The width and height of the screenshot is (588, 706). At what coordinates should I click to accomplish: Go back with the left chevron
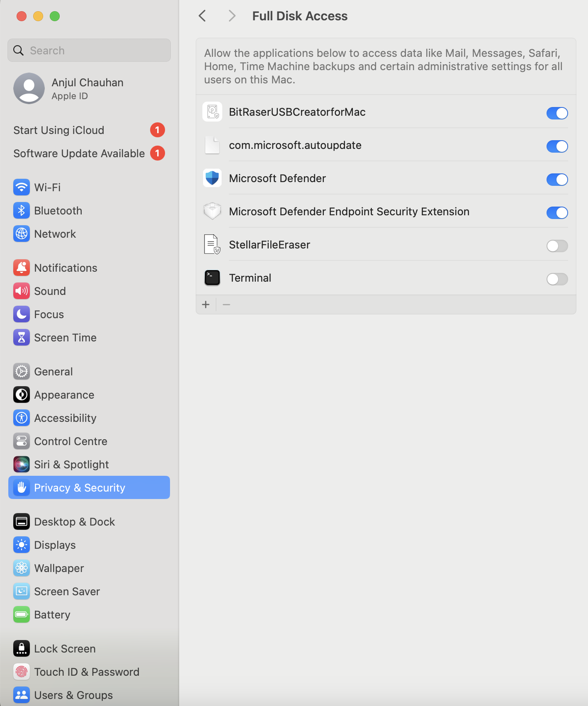pyautogui.click(x=202, y=16)
